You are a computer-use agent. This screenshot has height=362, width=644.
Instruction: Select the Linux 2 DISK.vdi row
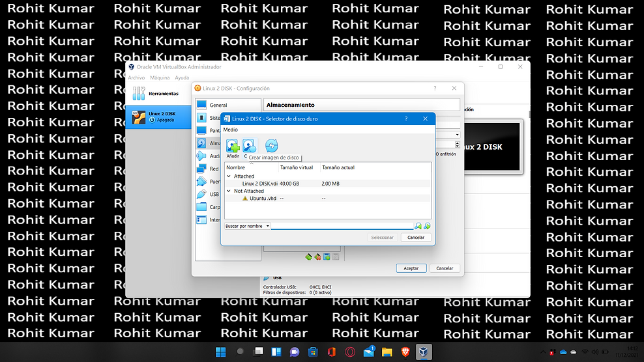[328, 184]
